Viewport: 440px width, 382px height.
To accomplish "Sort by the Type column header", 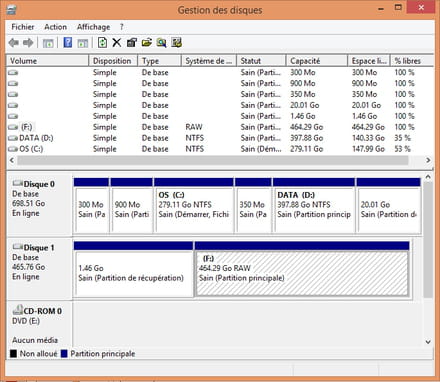I will click(x=159, y=61).
